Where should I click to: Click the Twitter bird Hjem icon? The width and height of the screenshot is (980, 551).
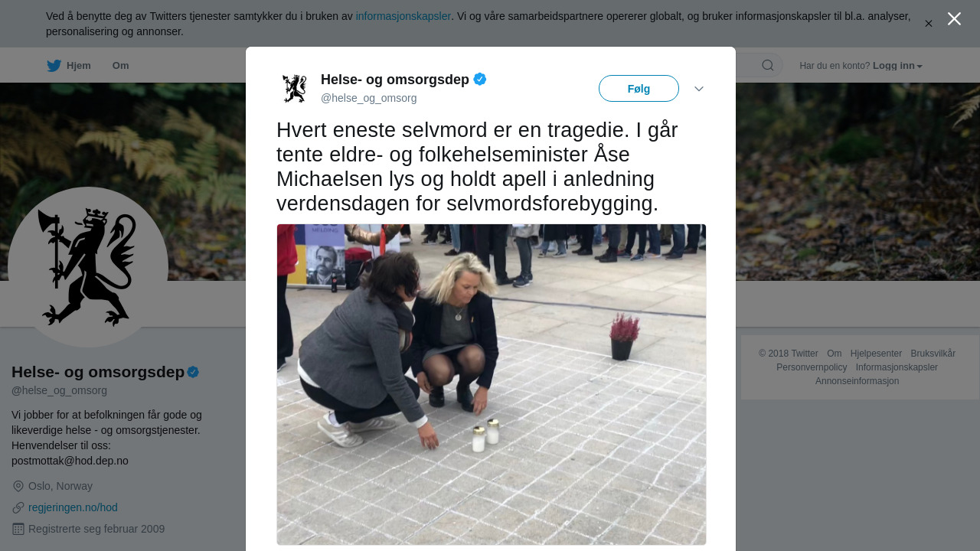coord(54,66)
